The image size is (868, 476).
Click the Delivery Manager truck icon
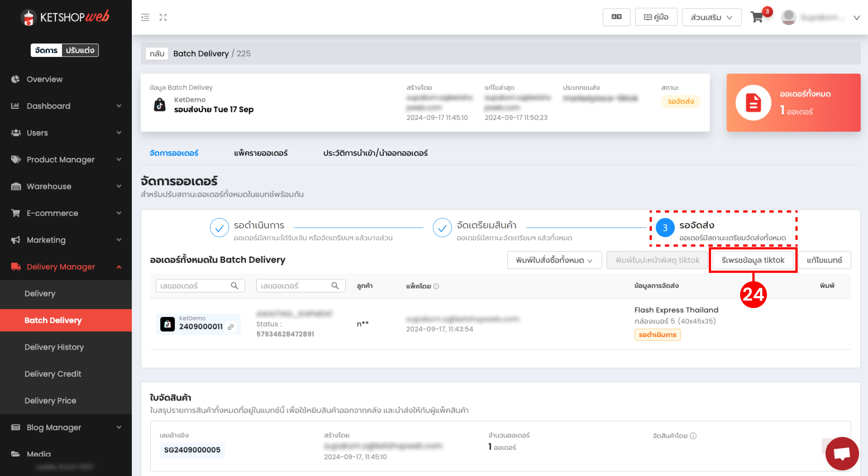(x=15, y=267)
